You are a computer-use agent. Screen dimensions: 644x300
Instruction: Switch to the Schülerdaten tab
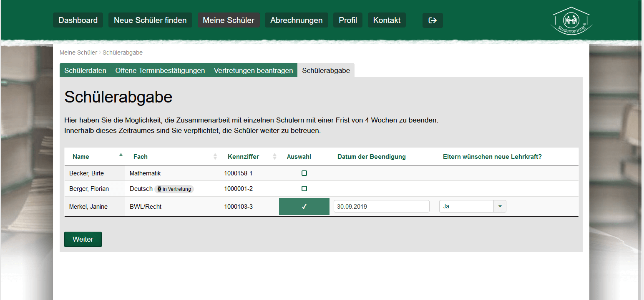[x=85, y=70]
